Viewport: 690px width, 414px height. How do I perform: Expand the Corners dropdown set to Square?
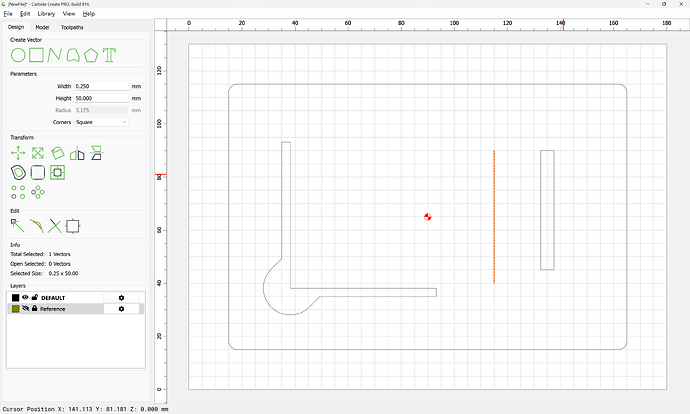101,122
